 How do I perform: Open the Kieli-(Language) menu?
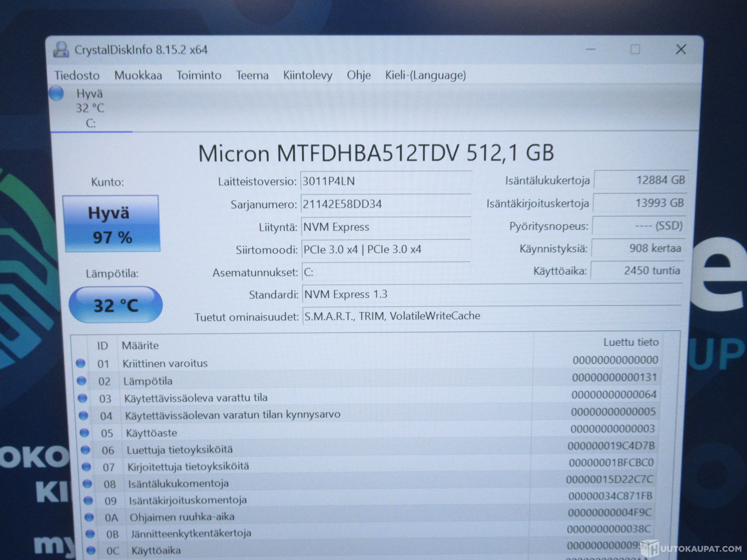[x=426, y=75]
